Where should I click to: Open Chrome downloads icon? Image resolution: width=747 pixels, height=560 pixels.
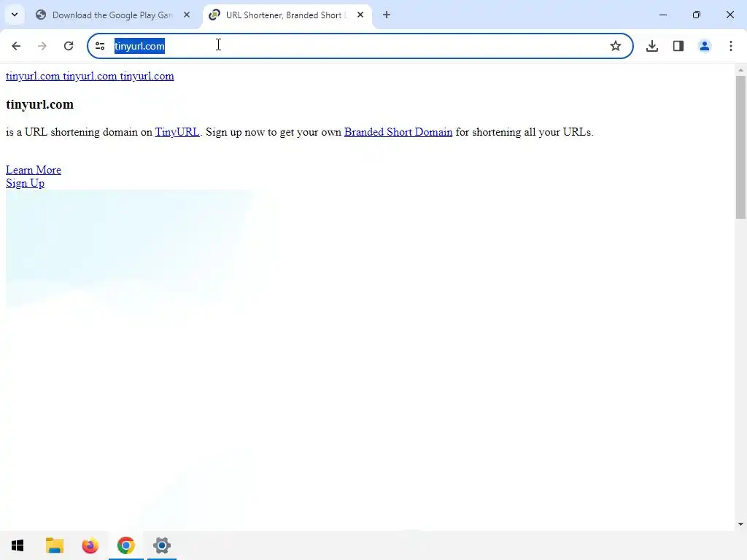[652, 46]
